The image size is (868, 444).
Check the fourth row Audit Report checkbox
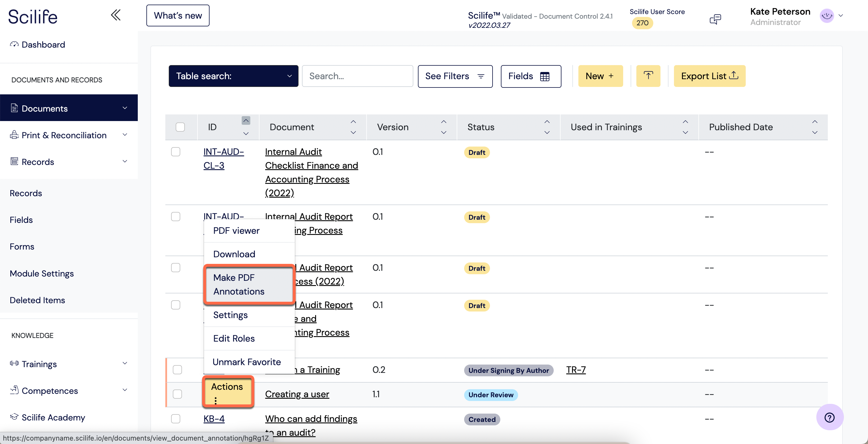(x=176, y=305)
